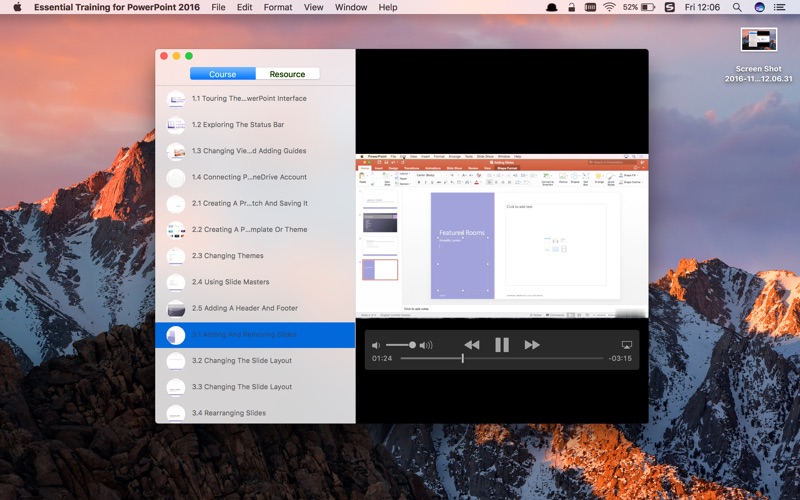800x500 pixels.
Task: Open lesson 2.4 Using Slide Masters
Action: pos(255,282)
